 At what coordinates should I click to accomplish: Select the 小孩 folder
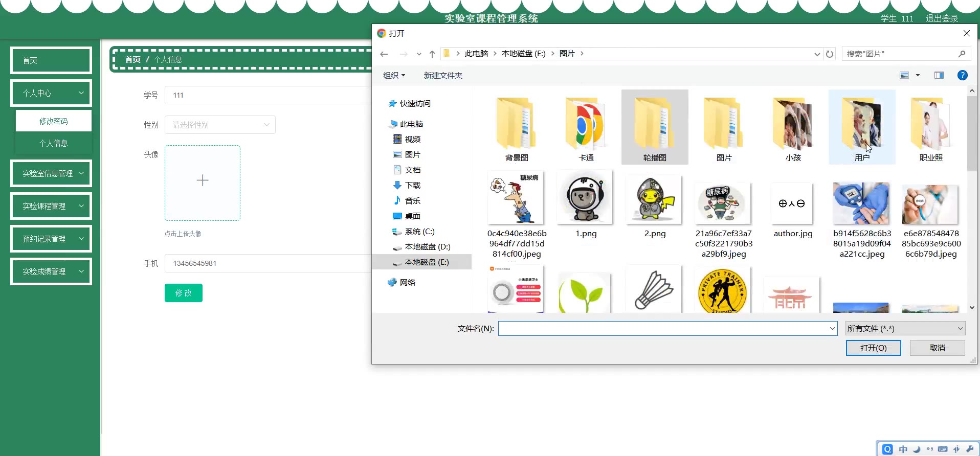tap(793, 128)
